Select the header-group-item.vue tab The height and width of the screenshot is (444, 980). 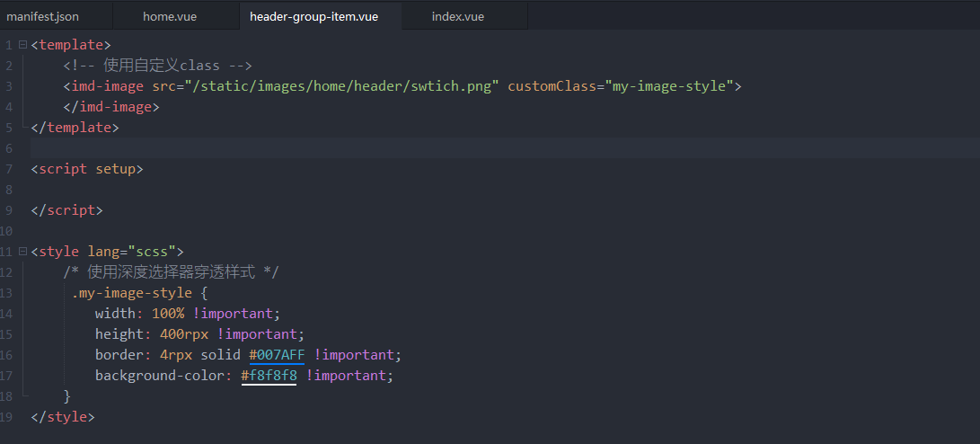point(313,16)
